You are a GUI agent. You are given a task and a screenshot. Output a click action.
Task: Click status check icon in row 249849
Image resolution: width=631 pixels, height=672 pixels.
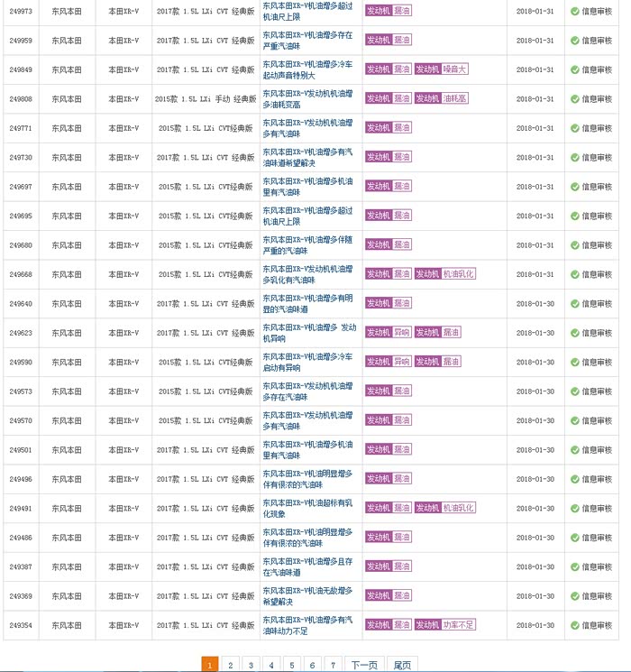[x=574, y=69]
